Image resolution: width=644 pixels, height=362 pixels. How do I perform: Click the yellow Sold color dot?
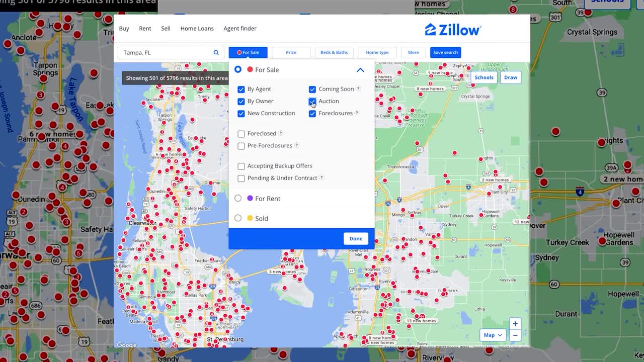click(x=250, y=218)
